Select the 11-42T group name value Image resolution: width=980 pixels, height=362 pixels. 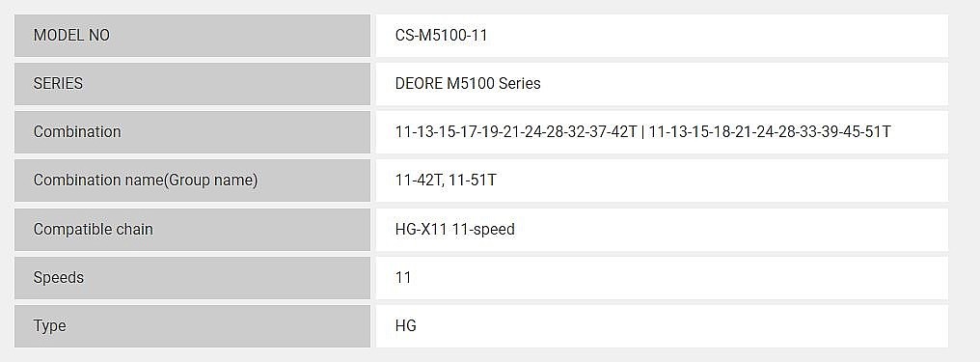pyautogui.click(x=420, y=181)
